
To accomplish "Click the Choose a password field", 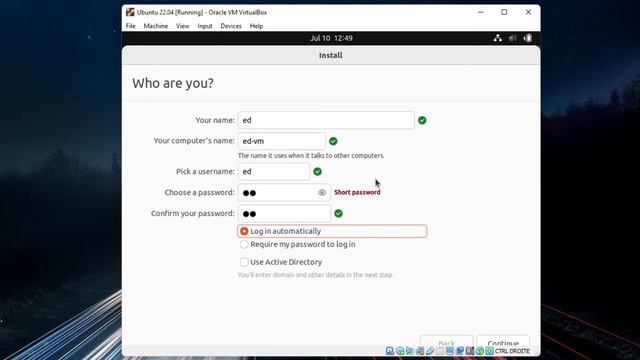I will 284,193.
